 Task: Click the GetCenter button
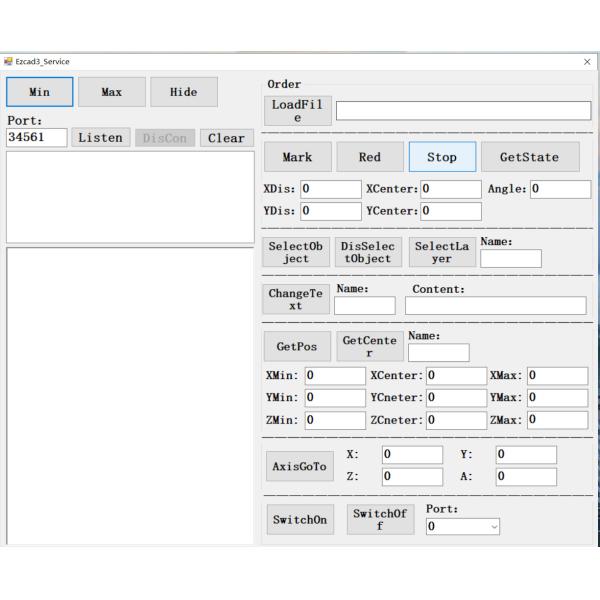[369, 346]
